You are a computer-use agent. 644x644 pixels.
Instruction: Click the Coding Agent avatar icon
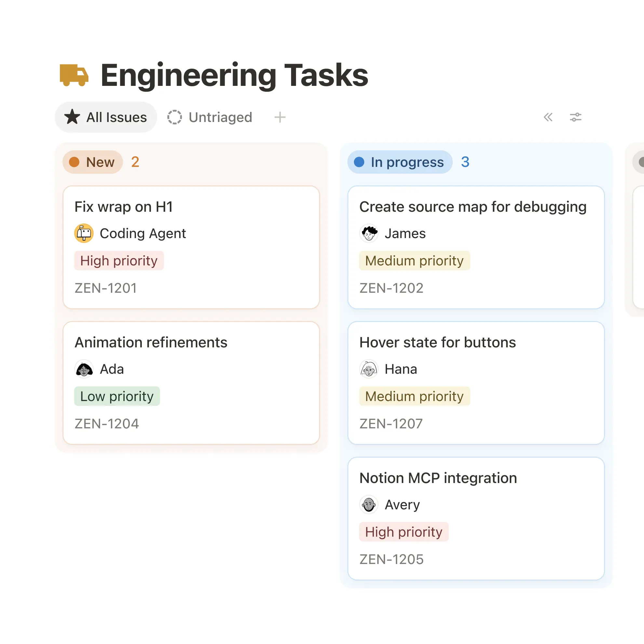coord(84,233)
